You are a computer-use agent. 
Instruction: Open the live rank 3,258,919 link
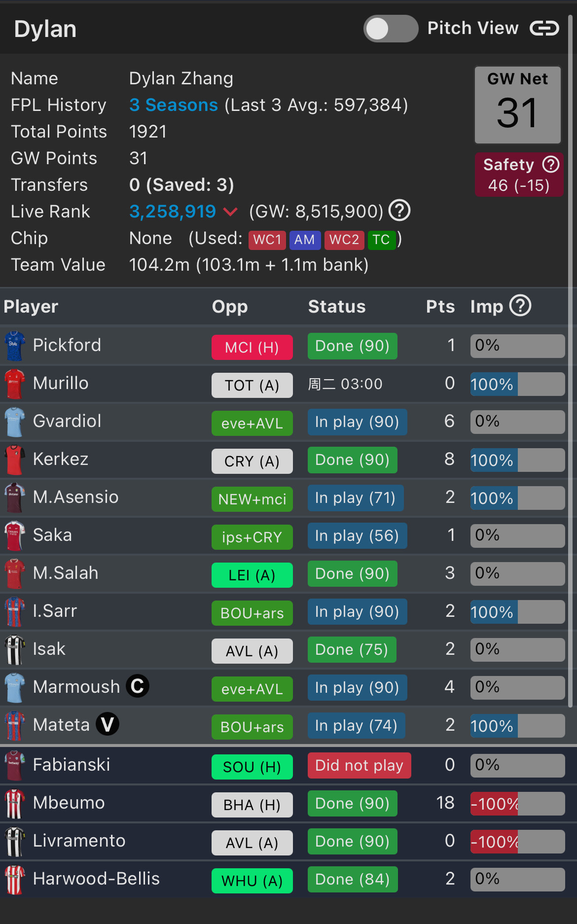173,212
